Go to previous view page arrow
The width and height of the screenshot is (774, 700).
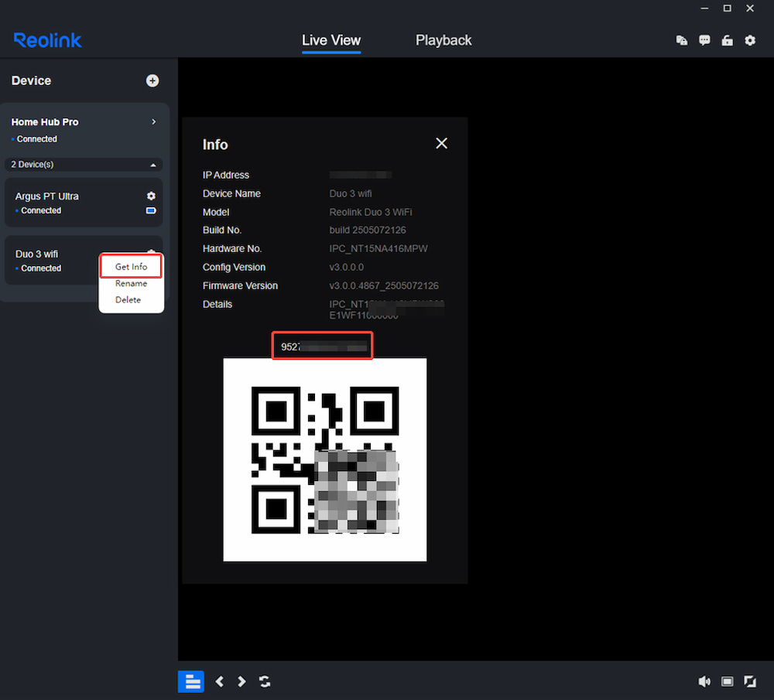pyautogui.click(x=220, y=681)
